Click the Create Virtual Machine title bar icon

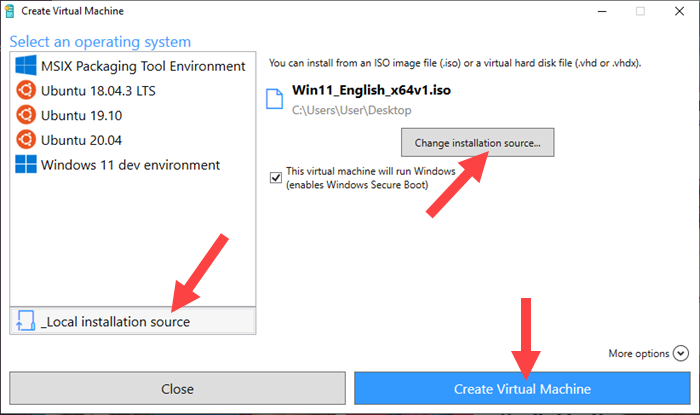(9, 11)
